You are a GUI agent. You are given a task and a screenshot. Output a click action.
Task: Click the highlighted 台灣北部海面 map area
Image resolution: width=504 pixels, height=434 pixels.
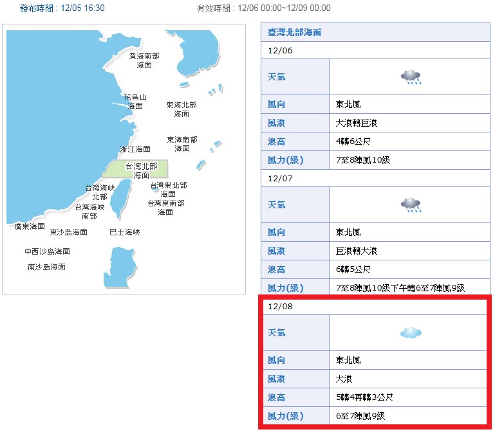pyautogui.click(x=141, y=170)
